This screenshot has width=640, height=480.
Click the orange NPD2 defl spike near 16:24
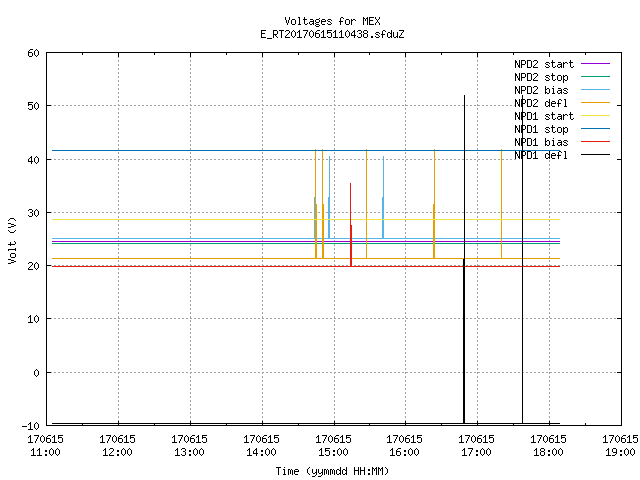tap(434, 204)
